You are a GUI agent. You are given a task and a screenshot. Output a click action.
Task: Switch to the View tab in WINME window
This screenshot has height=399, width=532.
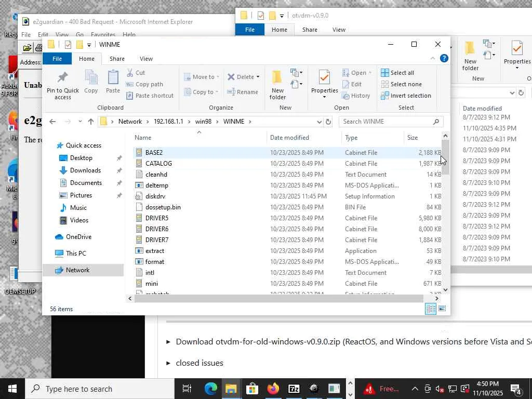point(146,59)
